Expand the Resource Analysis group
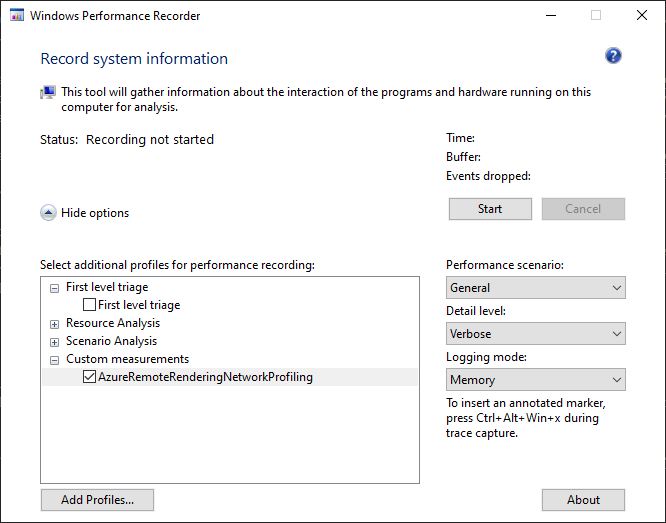The image size is (666, 523). (54, 325)
